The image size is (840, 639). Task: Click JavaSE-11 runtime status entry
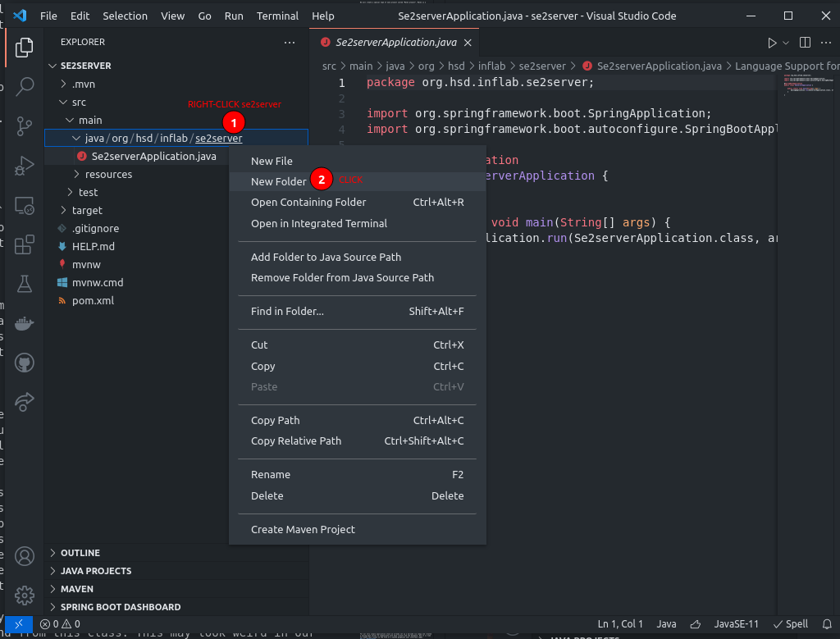click(x=736, y=624)
